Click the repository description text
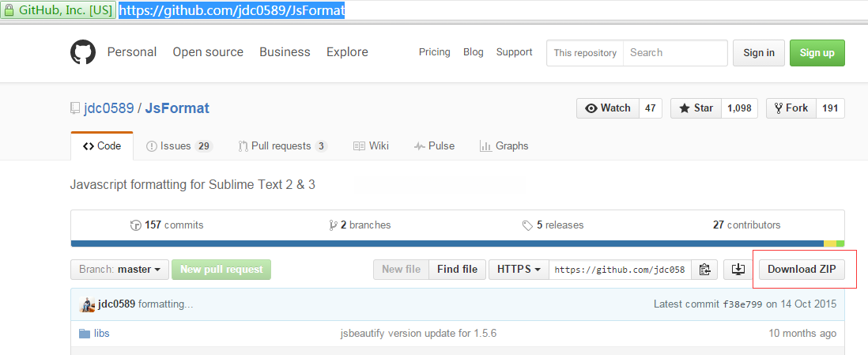Image resolution: width=868 pixels, height=355 pixels. point(193,185)
